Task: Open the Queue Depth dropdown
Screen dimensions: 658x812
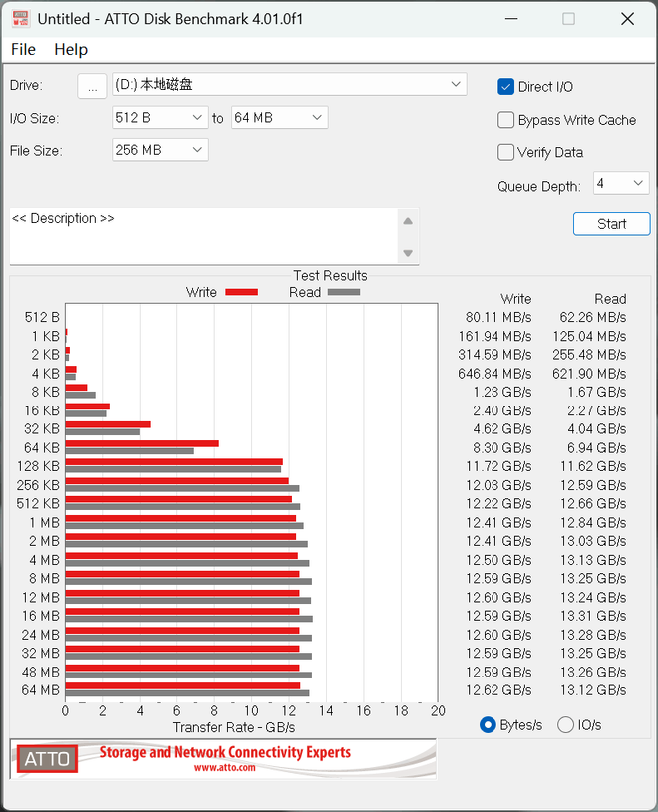Action: [x=637, y=183]
